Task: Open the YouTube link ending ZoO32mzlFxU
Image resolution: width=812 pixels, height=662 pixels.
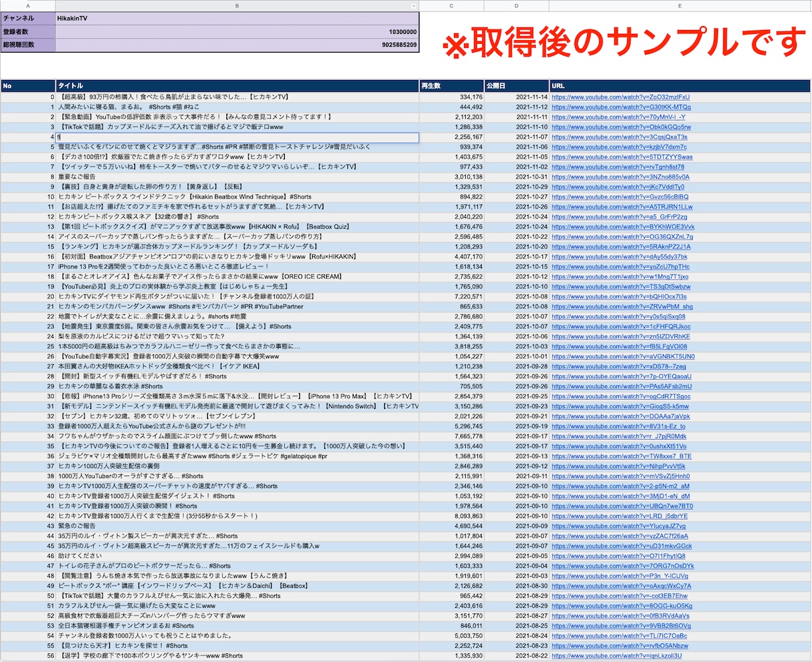Action: tap(620, 97)
